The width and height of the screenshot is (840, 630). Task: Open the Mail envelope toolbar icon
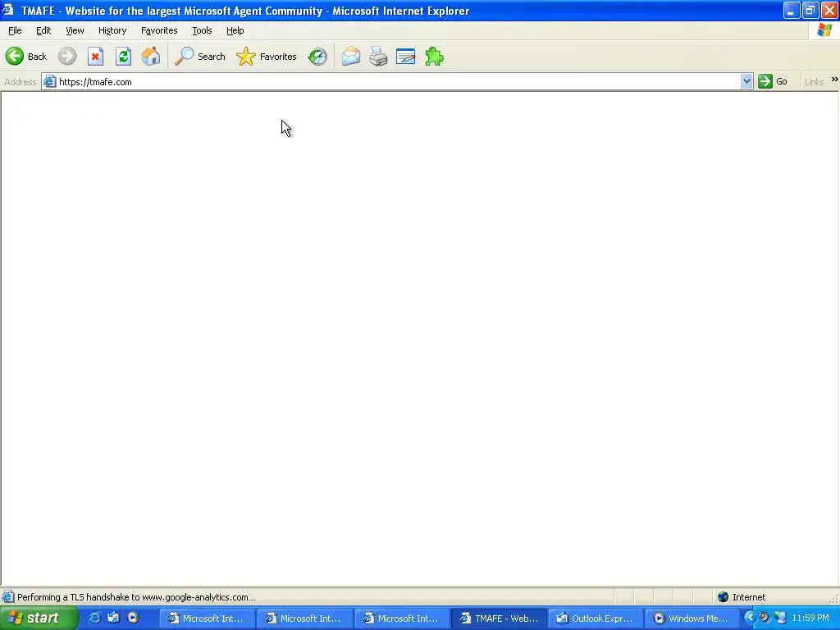351,57
